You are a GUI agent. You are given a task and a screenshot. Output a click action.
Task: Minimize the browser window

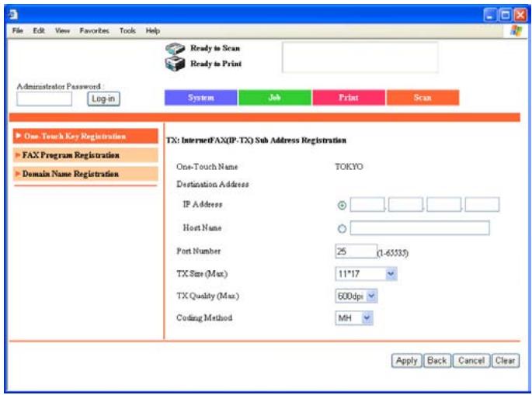[x=490, y=15]
